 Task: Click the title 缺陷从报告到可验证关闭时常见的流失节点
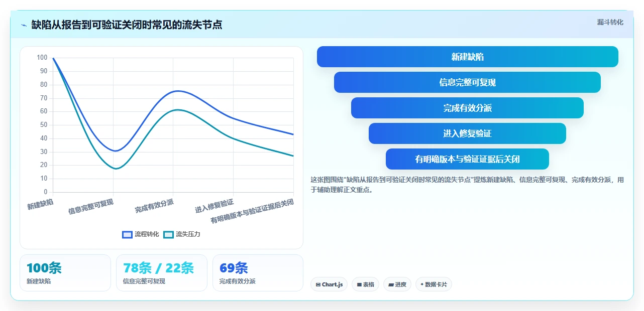click(127, 25)
